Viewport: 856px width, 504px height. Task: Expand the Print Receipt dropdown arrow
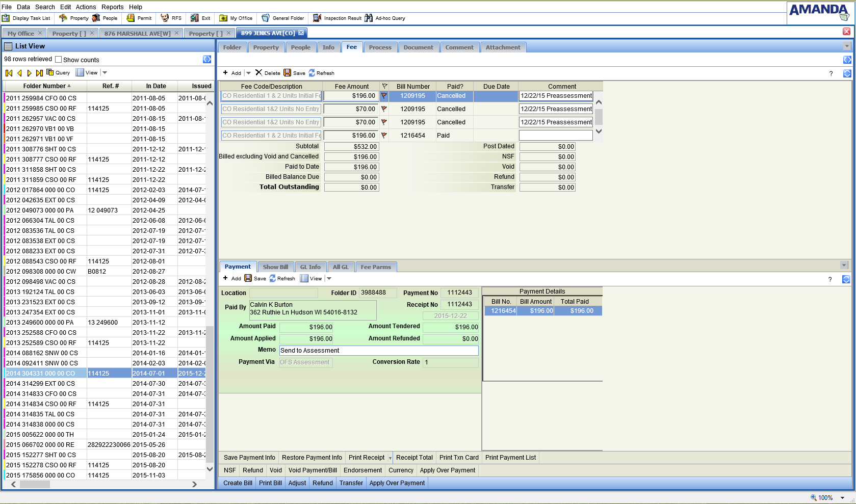(x=390, y=458)
